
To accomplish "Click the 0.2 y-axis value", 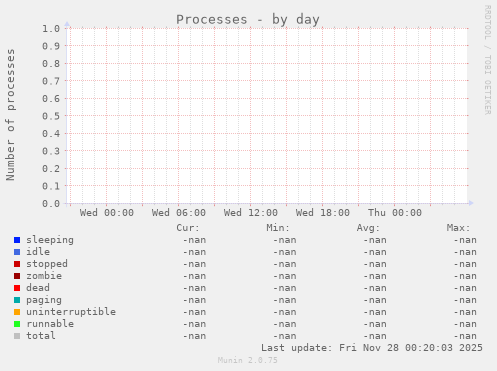I will click(x=51, y=168).
